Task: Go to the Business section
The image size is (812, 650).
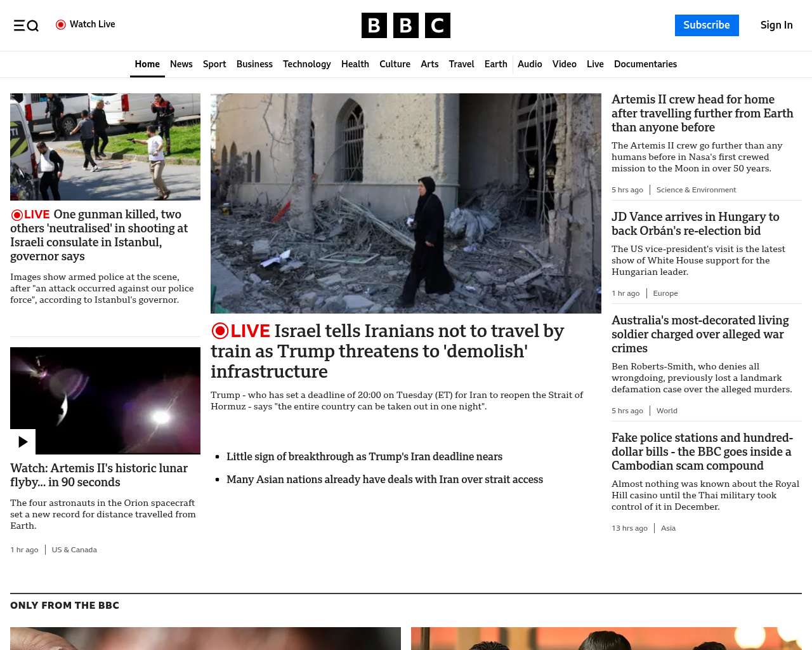Action: [254, 64]
